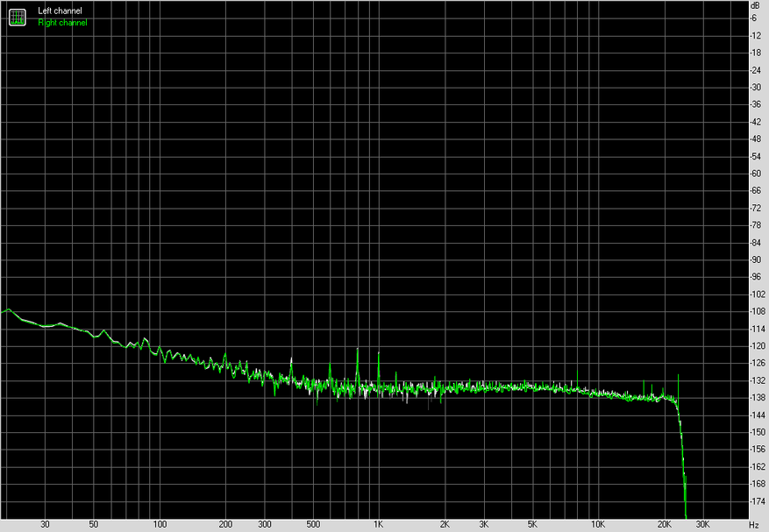Click the -138 dB level label

tap(758, 398)
